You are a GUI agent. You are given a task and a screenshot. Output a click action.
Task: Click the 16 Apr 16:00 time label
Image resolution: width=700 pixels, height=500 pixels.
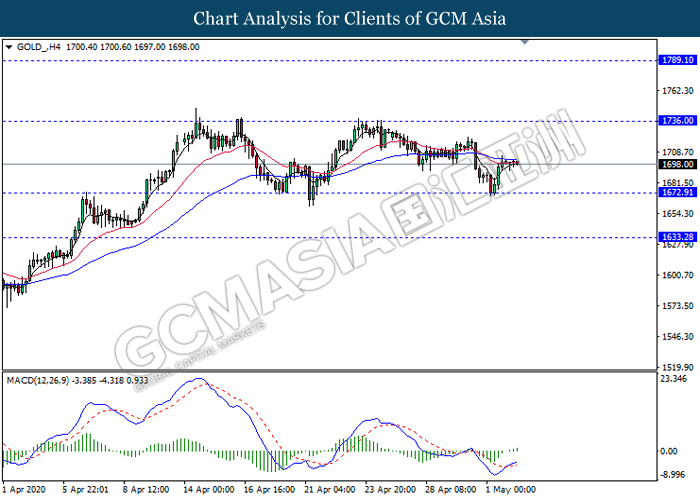tap(270, 490)
